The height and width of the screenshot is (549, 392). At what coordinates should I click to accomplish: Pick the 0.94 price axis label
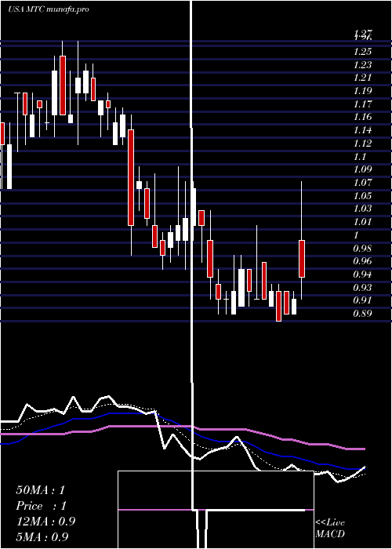362,274
